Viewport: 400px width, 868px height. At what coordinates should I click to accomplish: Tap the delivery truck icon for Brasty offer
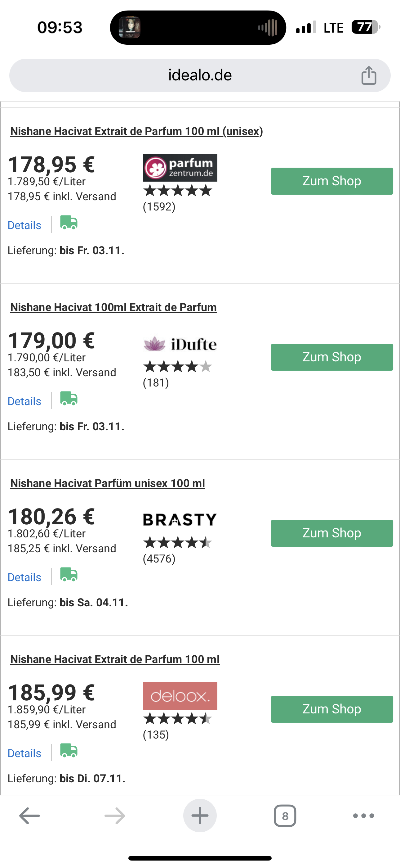tap(69, 575)
